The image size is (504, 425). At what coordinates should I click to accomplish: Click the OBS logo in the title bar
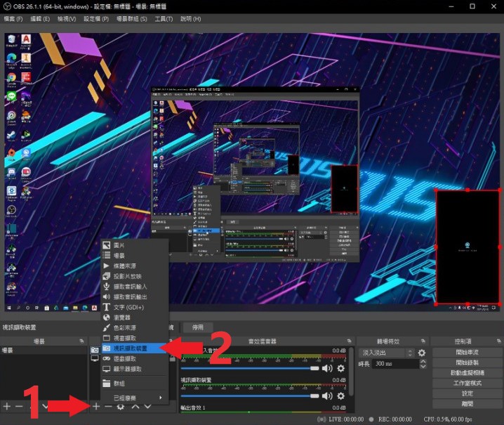7,6
